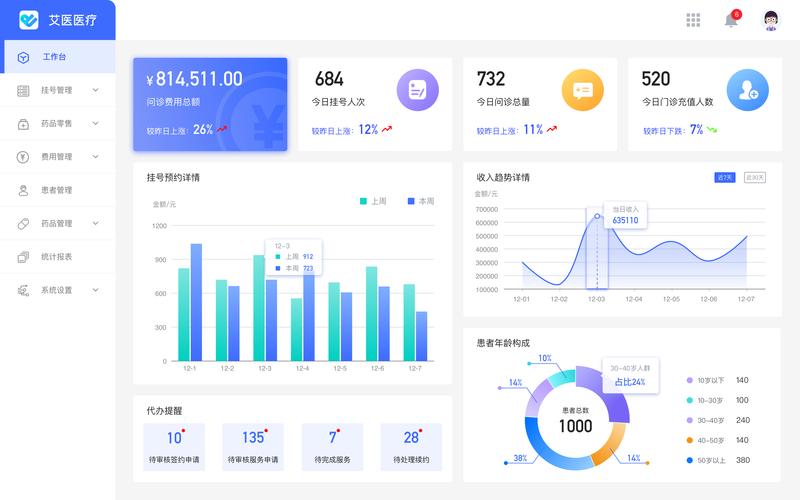
Task: Click the blue 今日门诊充值人数 user icon
Action: (747, 89)
